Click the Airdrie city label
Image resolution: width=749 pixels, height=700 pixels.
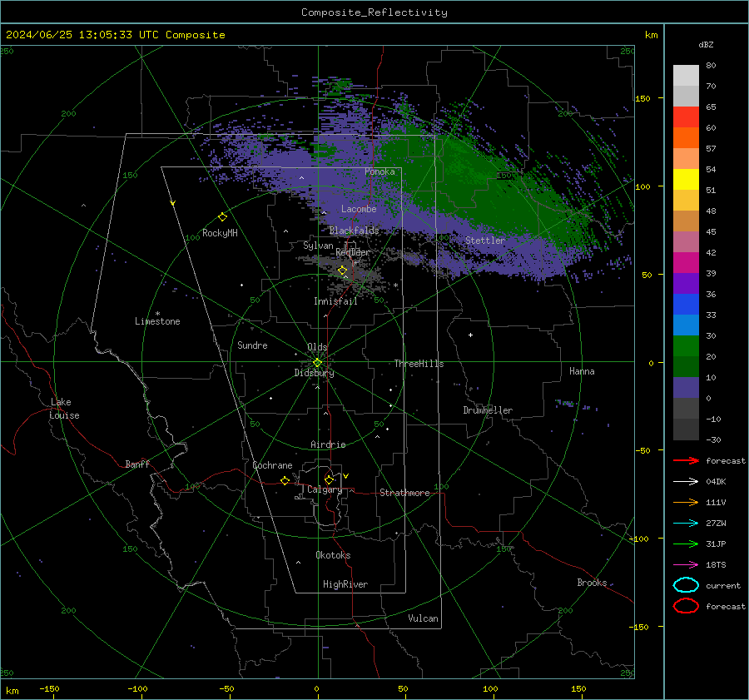pyautogui.click(x=328, y=444)
